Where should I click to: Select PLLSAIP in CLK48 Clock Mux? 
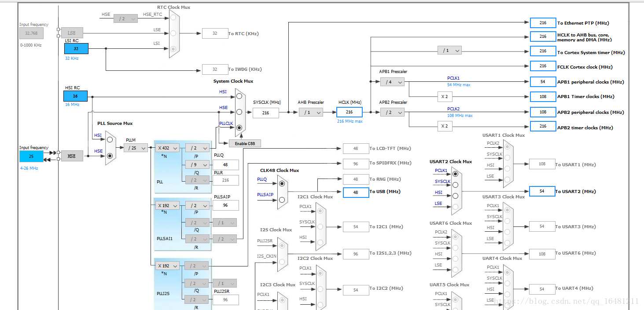click(282, 199)
